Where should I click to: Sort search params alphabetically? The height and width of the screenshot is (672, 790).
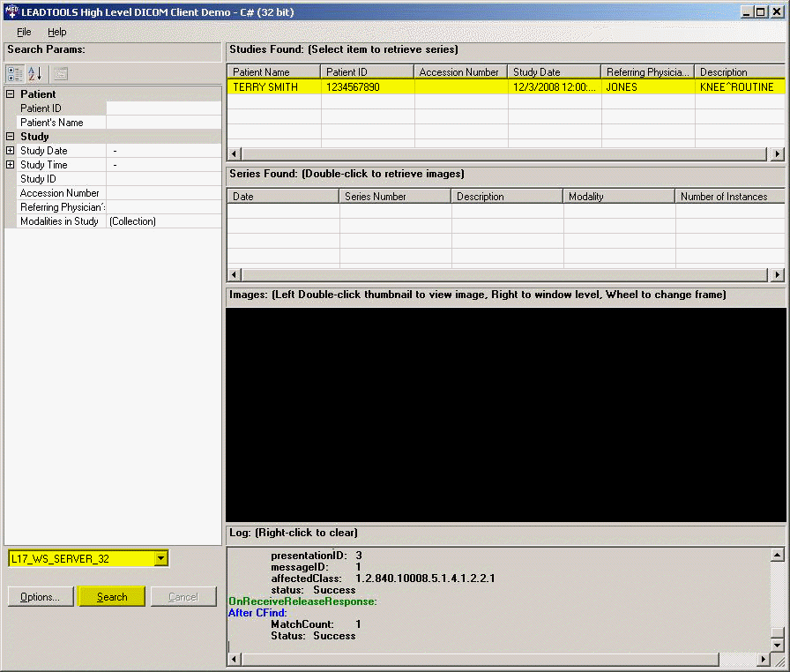point(35,74)
